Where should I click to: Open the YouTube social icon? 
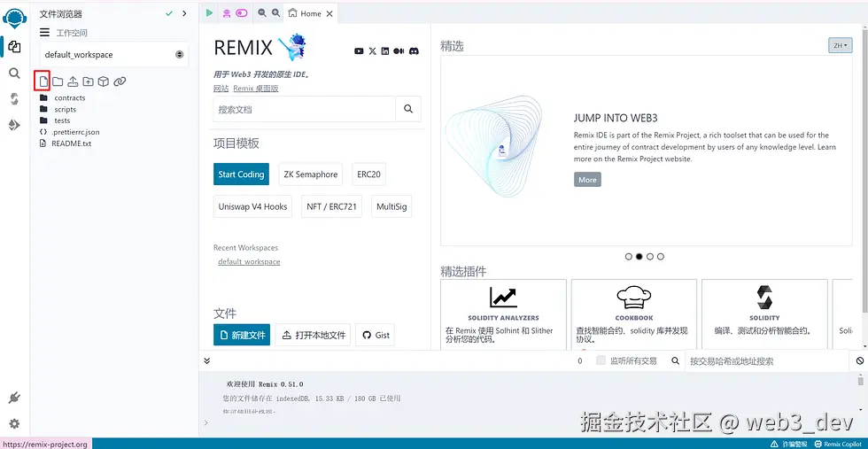tap(359, 51)
